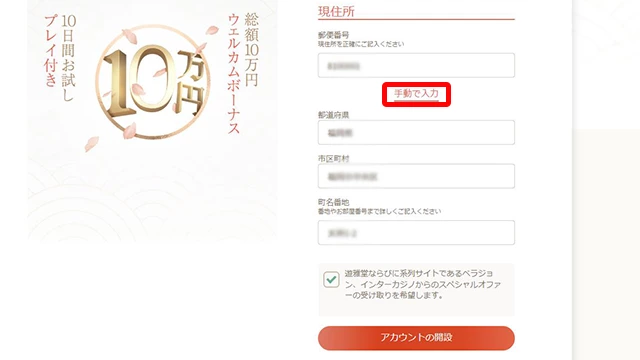Click the 町名番地 street address field
The height and width of the screenshot is (360, 640).
416,233
